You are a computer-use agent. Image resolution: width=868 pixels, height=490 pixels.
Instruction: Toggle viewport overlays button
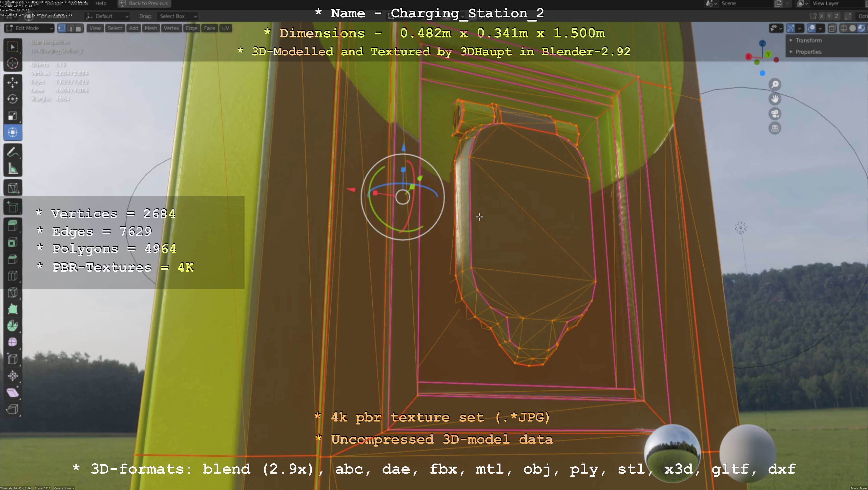(x=811, y=28)
